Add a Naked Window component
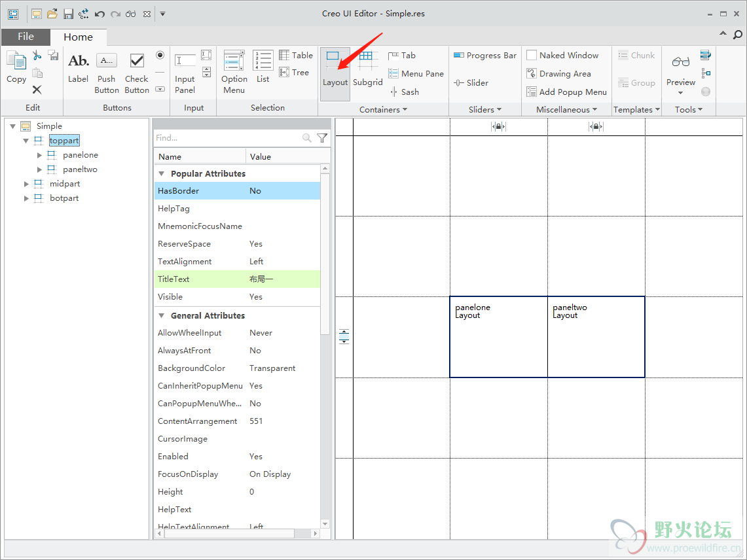Image resolution: width=747 pixels, height=560 pixels. 562,55
